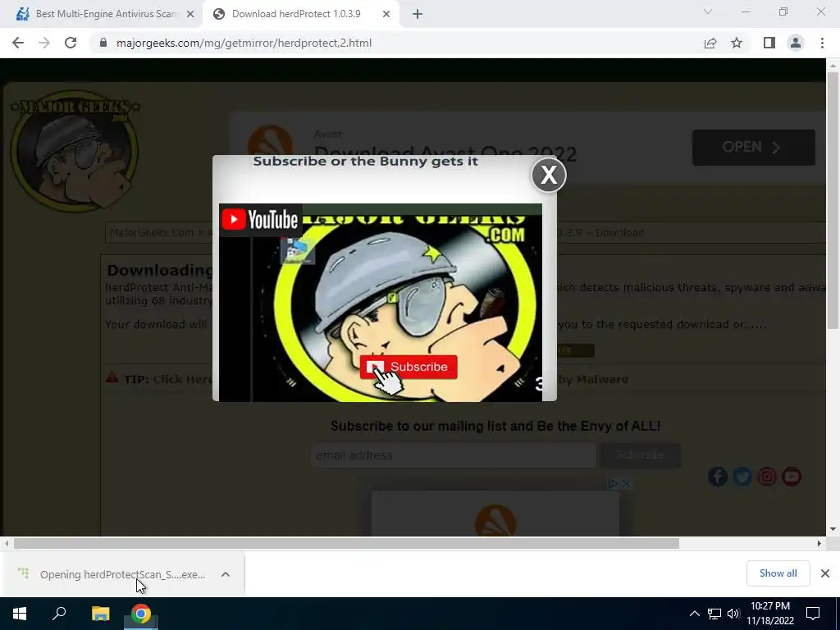Click the lock icon in the address bar
The image size is (840, 630).
pos(103,43)
